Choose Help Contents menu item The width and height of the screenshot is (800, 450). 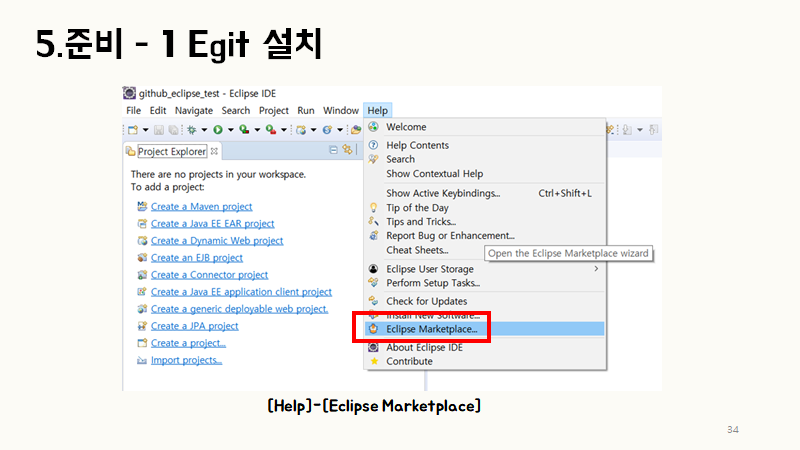[485, 145]
